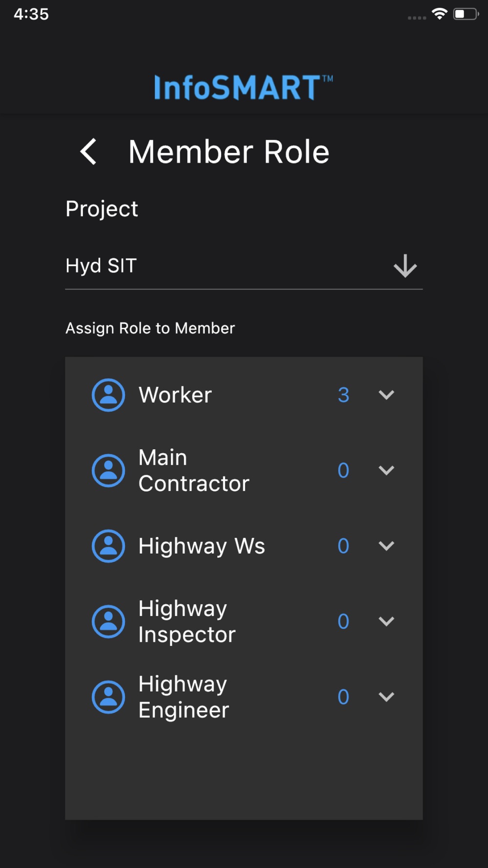
Task: Open the project dropdown arrow
Action: 405,266
